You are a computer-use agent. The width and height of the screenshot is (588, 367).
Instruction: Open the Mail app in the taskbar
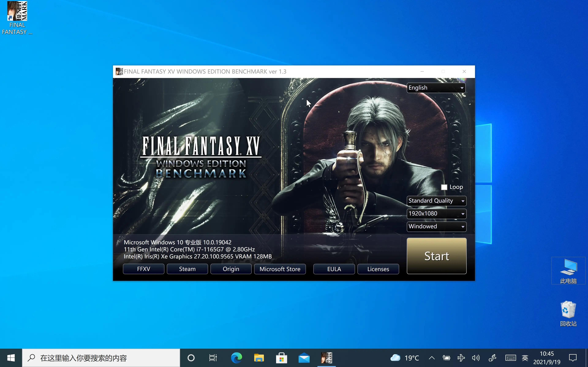[304, 358]
